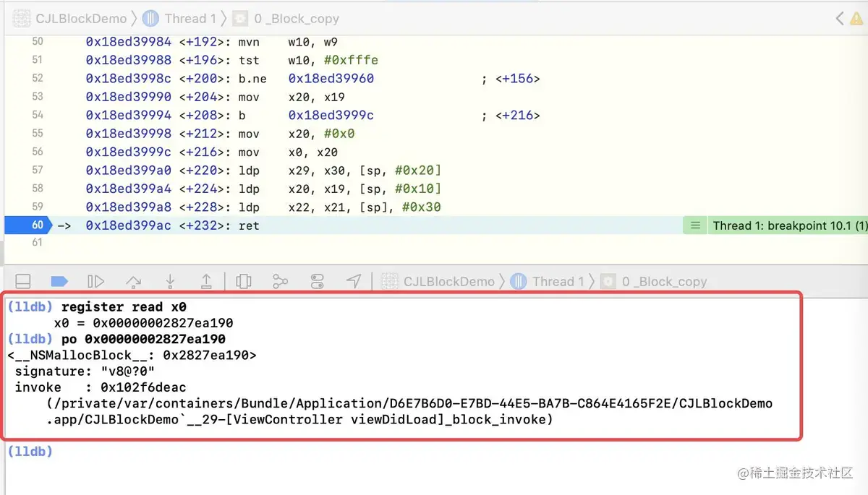Click gutter line number 57
This screenshot has width=868, height=495.
(x=37, y=170)
